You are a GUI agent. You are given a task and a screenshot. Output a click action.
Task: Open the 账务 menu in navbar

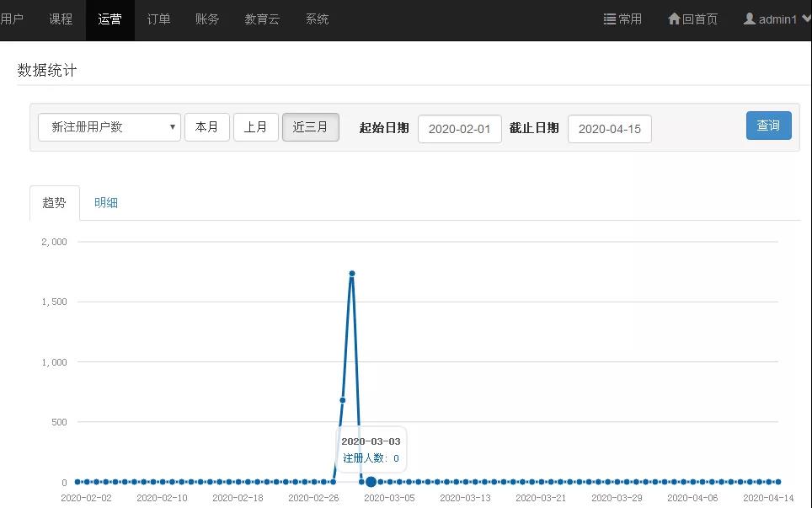point(207,19)
